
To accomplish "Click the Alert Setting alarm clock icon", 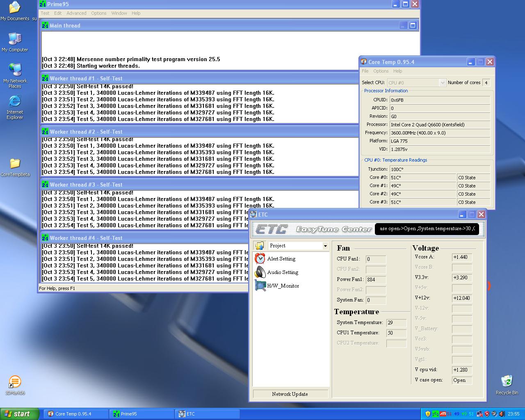I will pos(260,259).
